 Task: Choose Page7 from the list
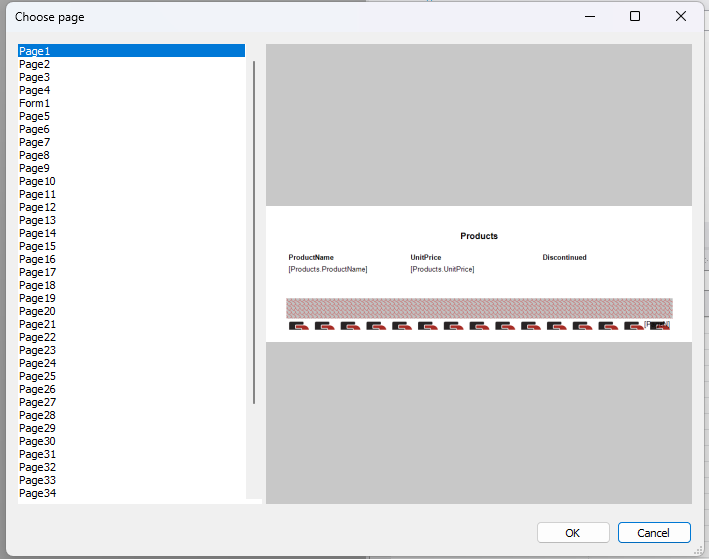pyautogui.click(x=35, y=142)
